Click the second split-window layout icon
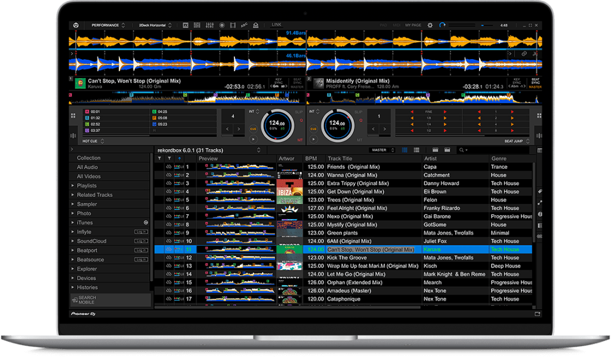Image resolution: width=611 pixels, height=364 pixels. pyautogui.click(x=448, y=150)
